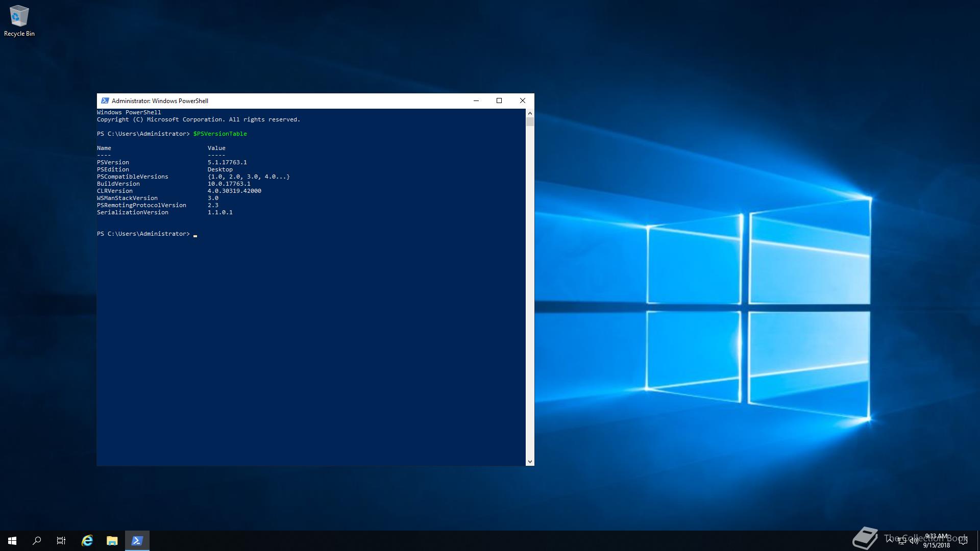Minimize the PowerShell window
This screenshot has height=551, width=980.
click(x=476, y=101)
